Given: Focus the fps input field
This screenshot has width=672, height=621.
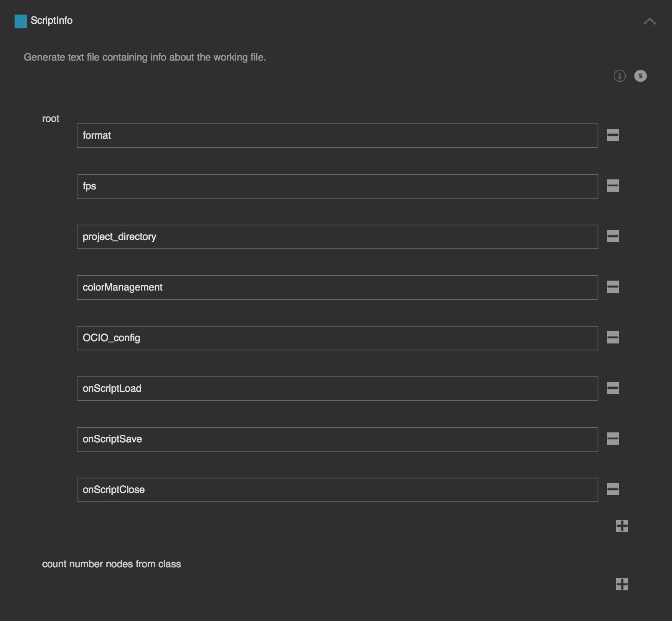Looking at the screenshot, I should coord(337,186).
